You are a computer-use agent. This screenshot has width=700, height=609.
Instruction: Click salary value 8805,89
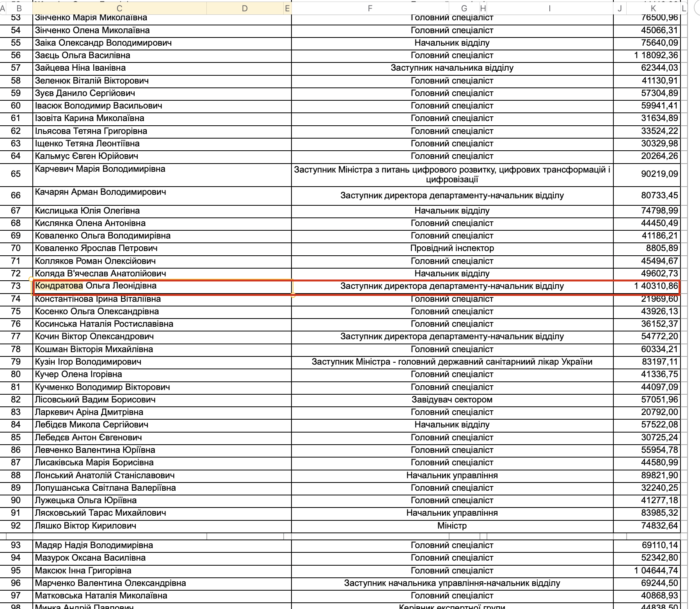click(662, 248)
